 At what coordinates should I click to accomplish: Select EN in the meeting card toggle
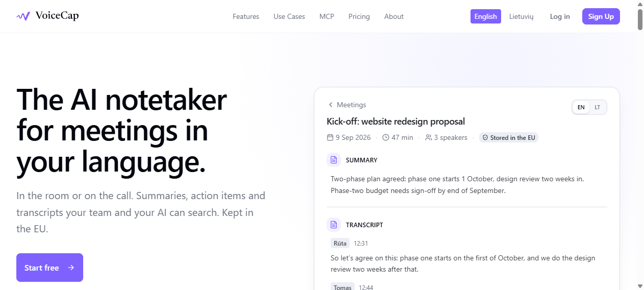click(x=581, y=107)
